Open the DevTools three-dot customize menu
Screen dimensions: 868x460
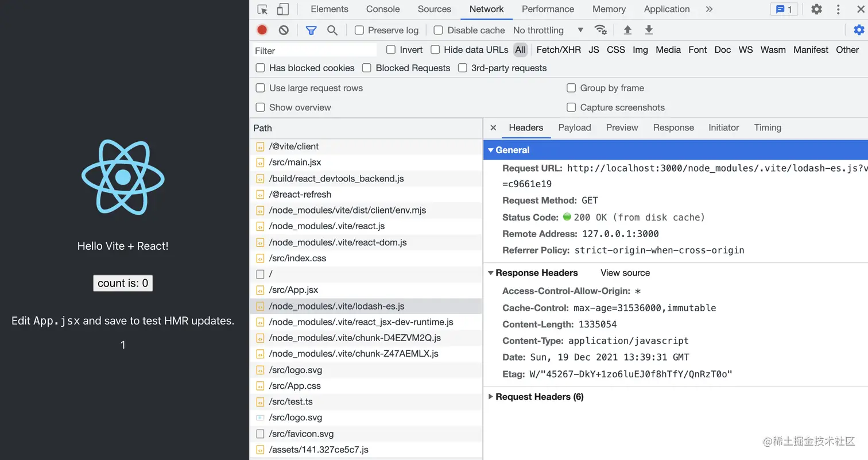coord(838,9)
